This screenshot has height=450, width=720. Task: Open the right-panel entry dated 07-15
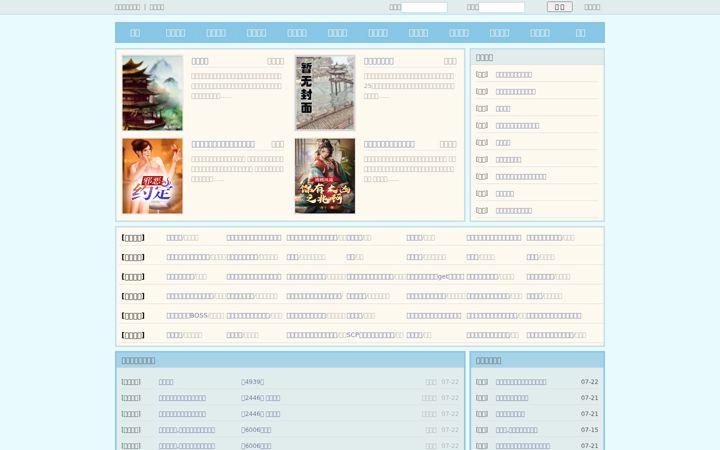click(517, 430)
